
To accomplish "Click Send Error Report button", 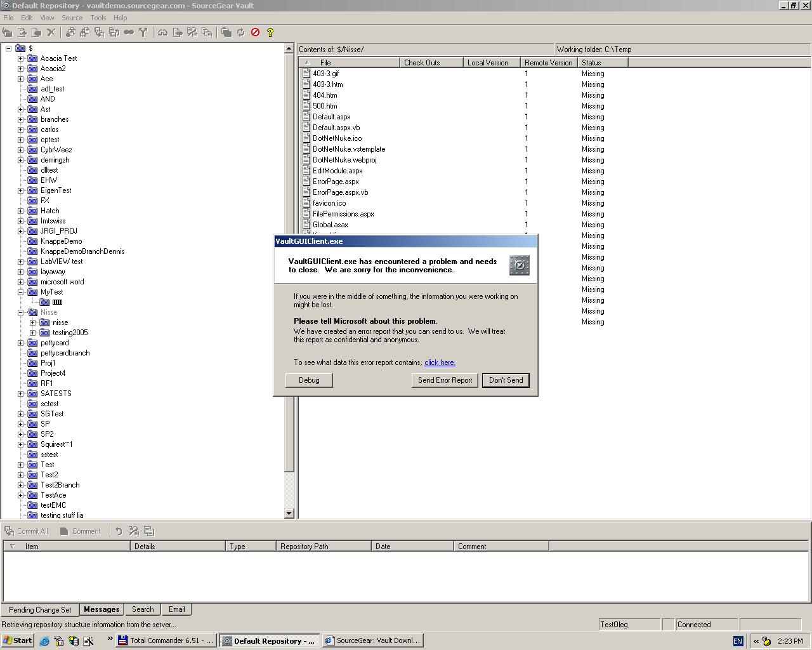I will pyautogui.click(x=445, y=380).
